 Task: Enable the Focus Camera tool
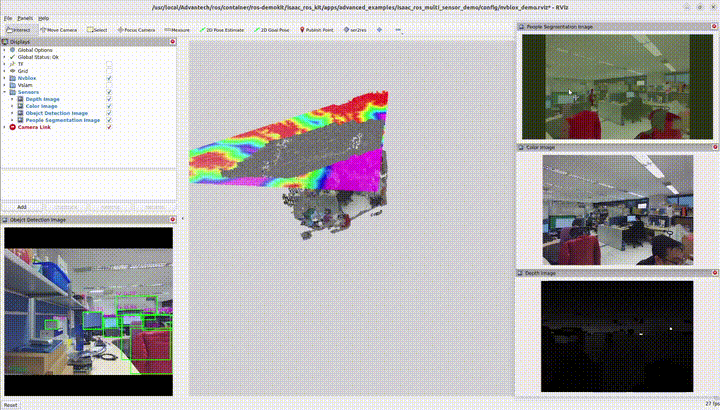(135, 30)
